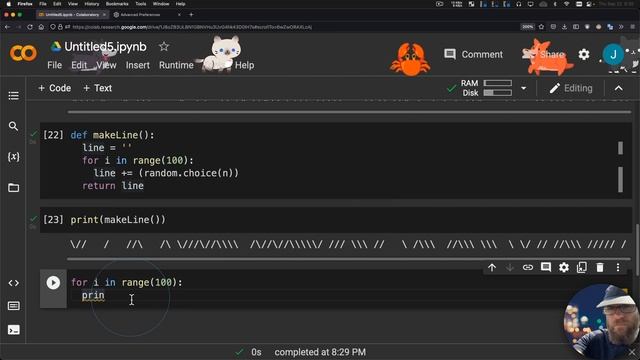The width and height of the screenshot is (640, 360).
Task: Run the for loop cell
Action: [x=53, y=282]
